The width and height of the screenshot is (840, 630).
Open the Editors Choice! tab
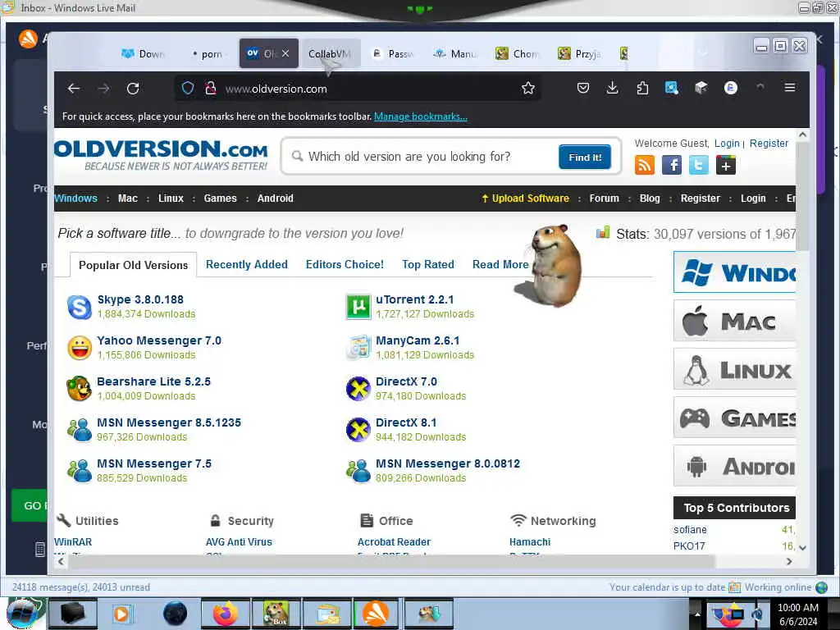coord(345,265)
